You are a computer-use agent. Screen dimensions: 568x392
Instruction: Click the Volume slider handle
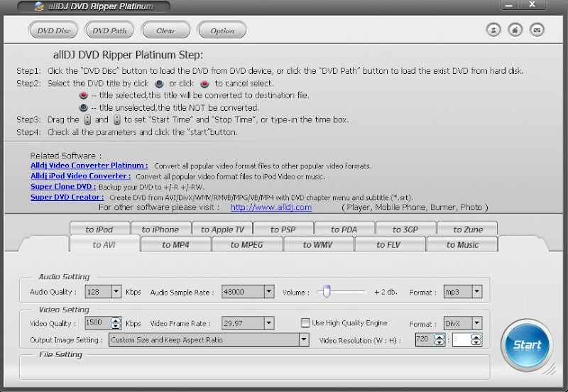click(327, 291)
